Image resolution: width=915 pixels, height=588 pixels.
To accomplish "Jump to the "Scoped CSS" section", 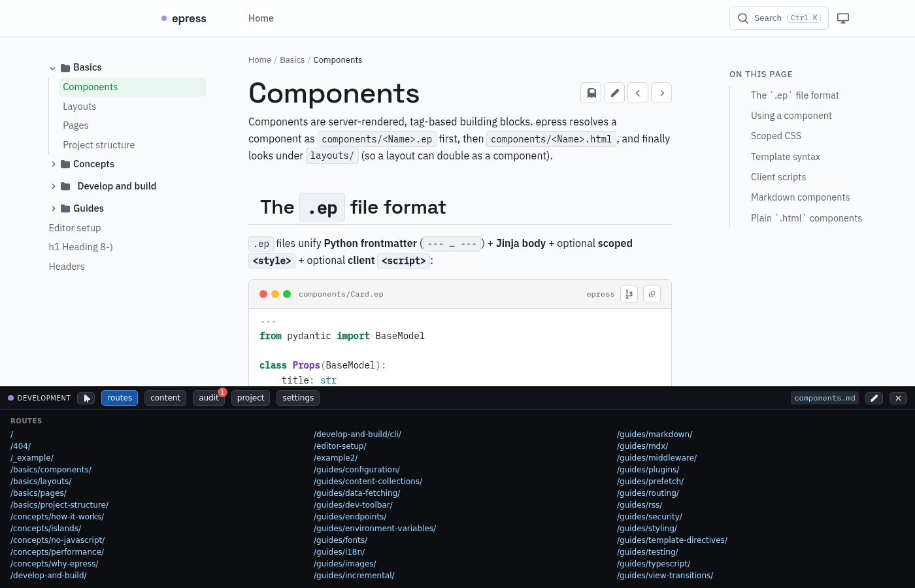I will pyautogui.click(x=776, y=136).
